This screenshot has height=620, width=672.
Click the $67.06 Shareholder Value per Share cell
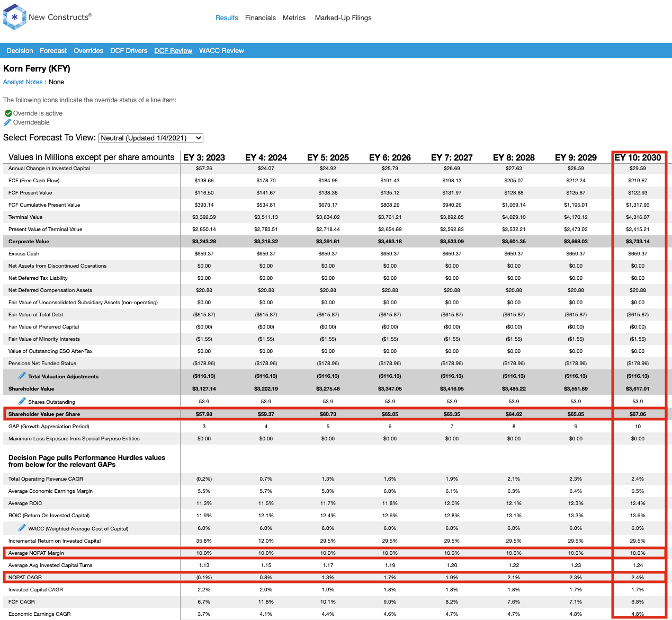[x=638, y=414]
